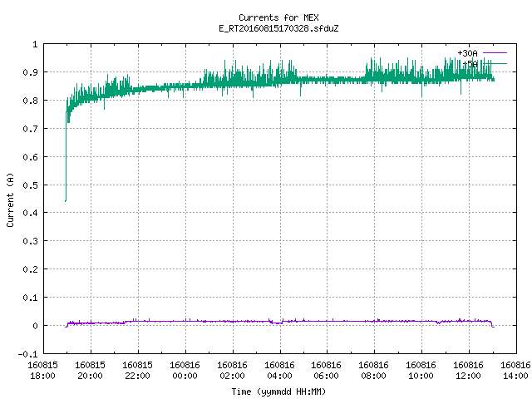This screenshot has height=399, width=532.
Task: Click the y-axis tick value 0.2
Action: pyautogui.click(x=30, y=269)
